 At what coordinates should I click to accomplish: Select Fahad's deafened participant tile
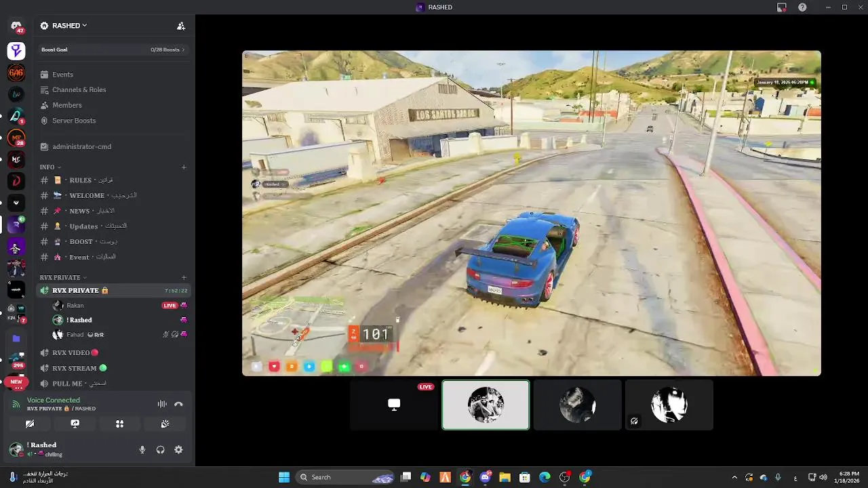tap(669, 405)
